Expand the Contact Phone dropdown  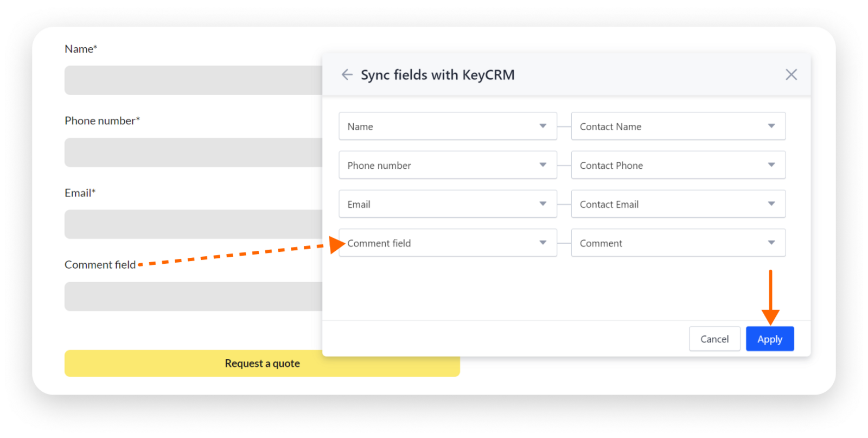point(678,165)
